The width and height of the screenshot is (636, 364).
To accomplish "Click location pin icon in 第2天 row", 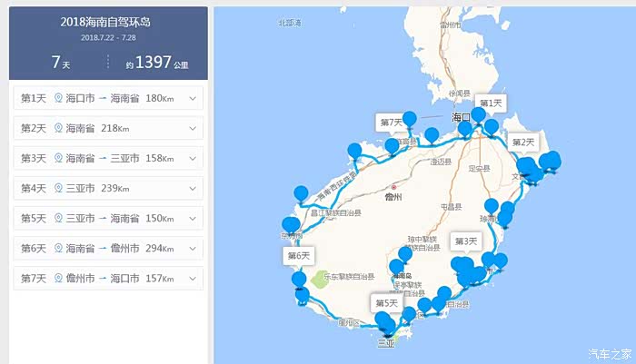I will click(58, 128).
